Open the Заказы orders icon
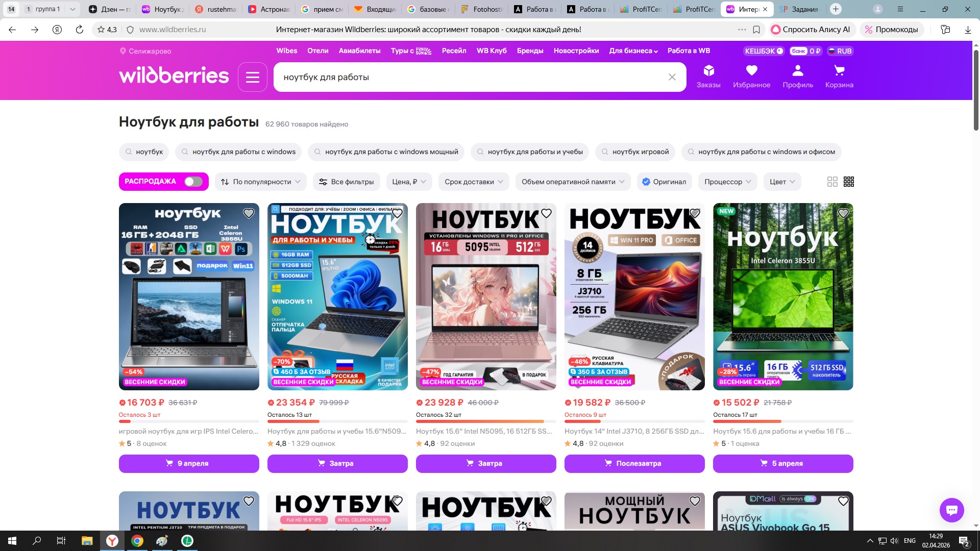 click(x=708, y=76)
